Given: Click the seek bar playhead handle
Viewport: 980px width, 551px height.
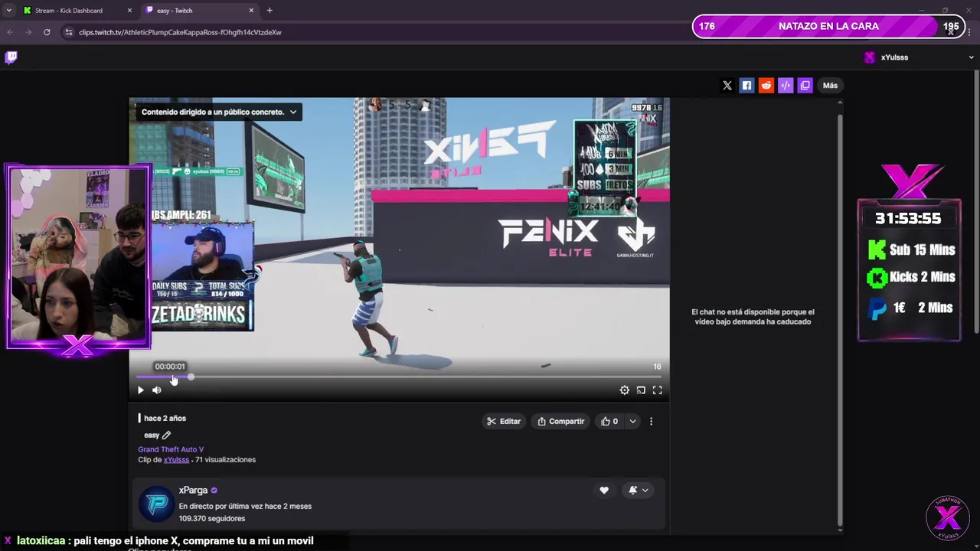Looking at the screenshot, I should coord(191,377).
